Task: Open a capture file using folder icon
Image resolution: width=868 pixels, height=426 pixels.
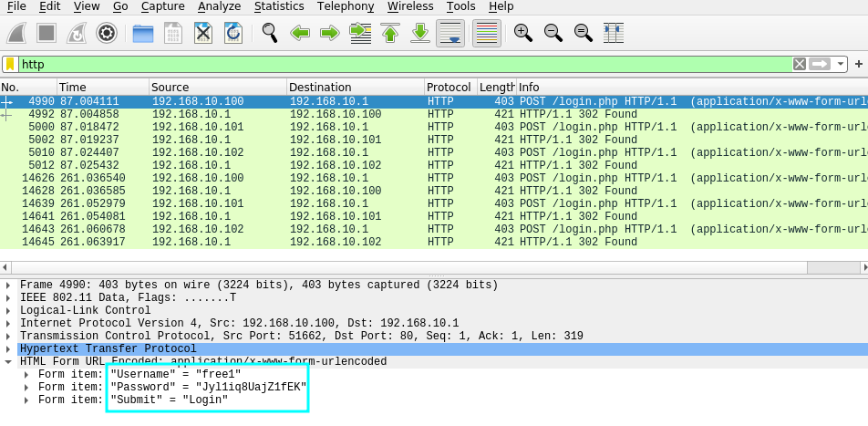Action: click(143, 34)
